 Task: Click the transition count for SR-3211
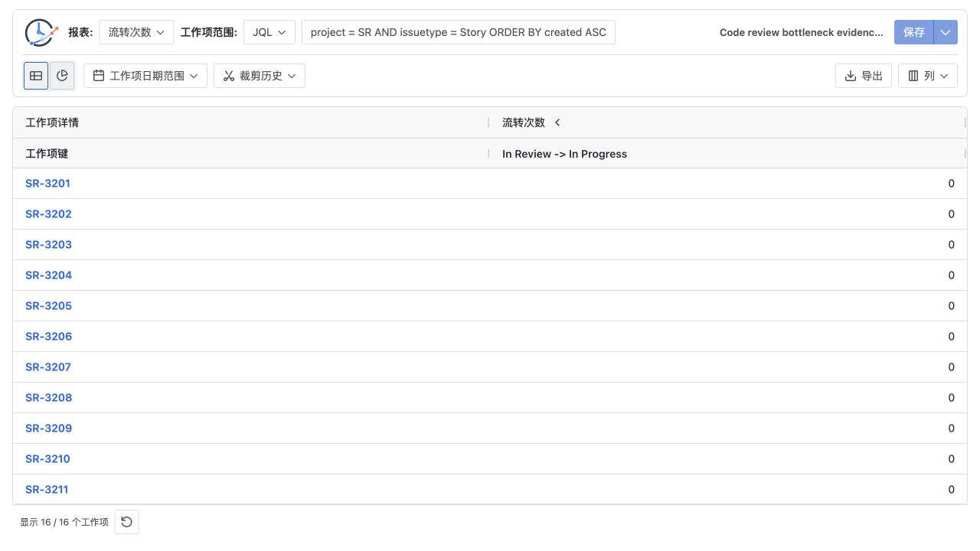pyautogui.click(x=952, y=490)
